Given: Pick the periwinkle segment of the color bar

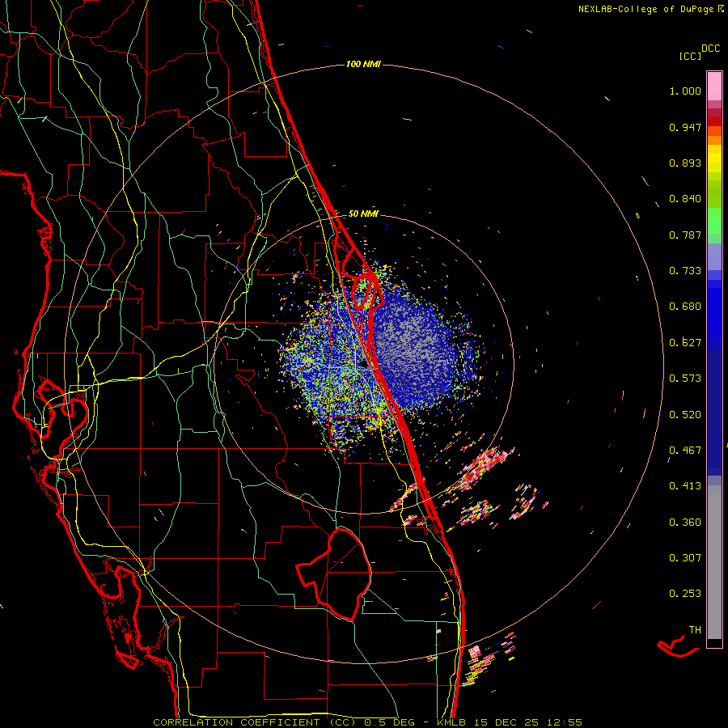Looking at the screenshot, I should [714, 256].
